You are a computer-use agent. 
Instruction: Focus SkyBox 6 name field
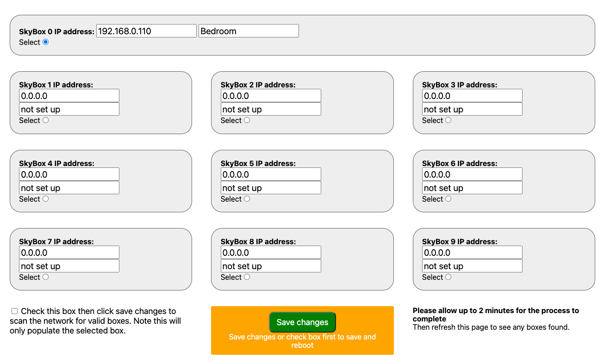[472, 188]
